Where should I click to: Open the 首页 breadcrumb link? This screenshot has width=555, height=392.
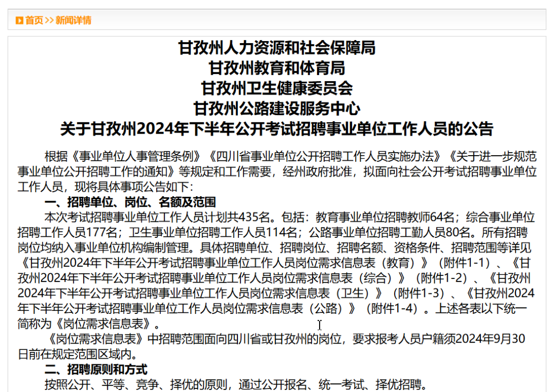(x=34, y=21)
